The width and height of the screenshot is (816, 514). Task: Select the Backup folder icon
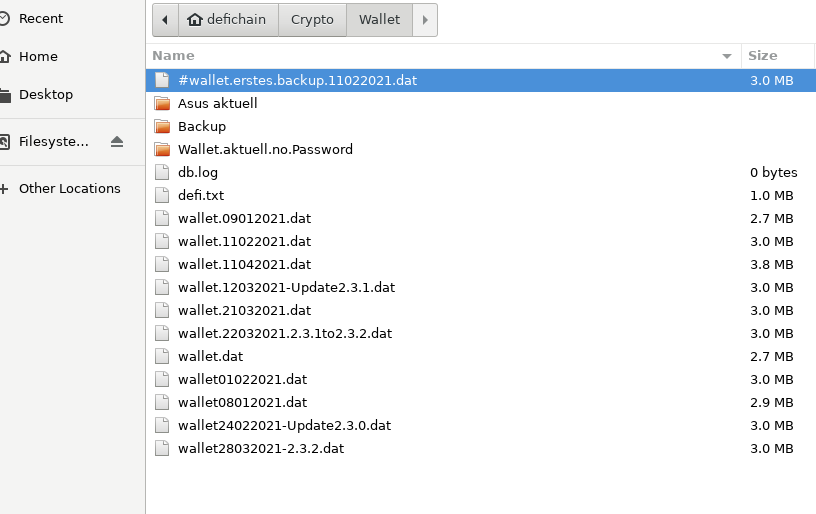(x=162, y=126)
